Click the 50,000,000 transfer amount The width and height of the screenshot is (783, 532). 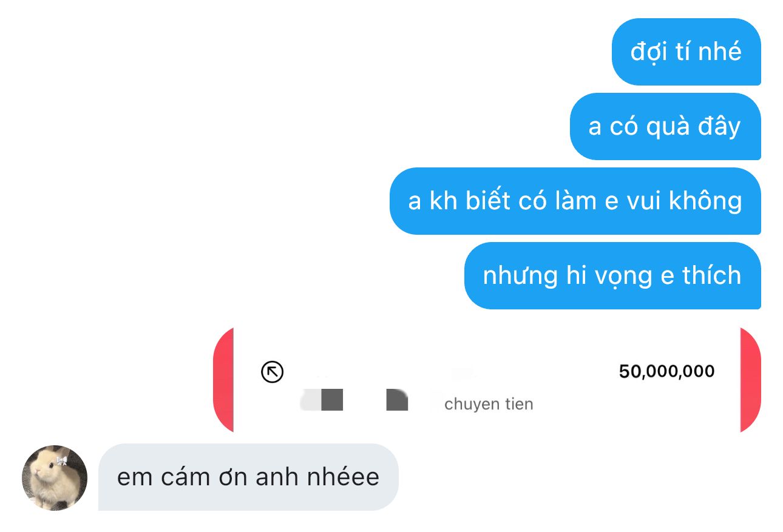pos(666,371)
